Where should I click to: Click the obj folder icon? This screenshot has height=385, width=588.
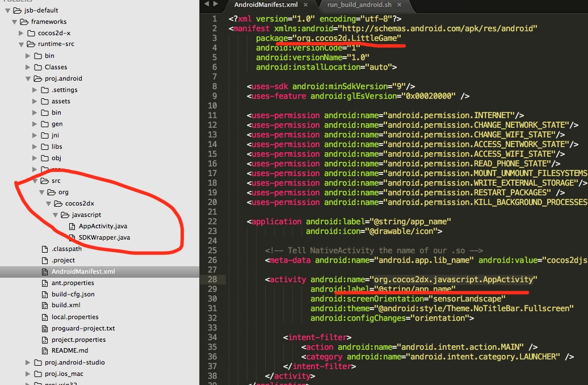coord(45,158)
